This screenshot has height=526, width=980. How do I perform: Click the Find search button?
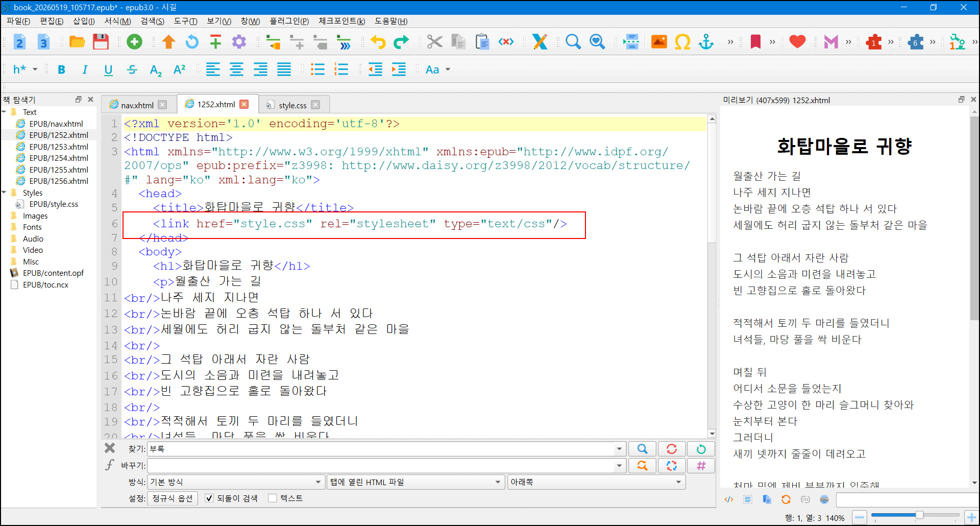642,449
